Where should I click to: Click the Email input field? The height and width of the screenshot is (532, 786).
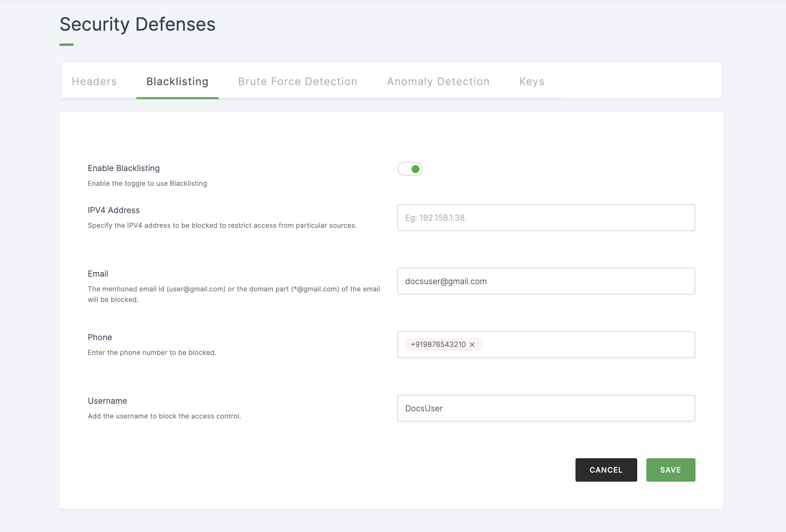pos(546,281)
